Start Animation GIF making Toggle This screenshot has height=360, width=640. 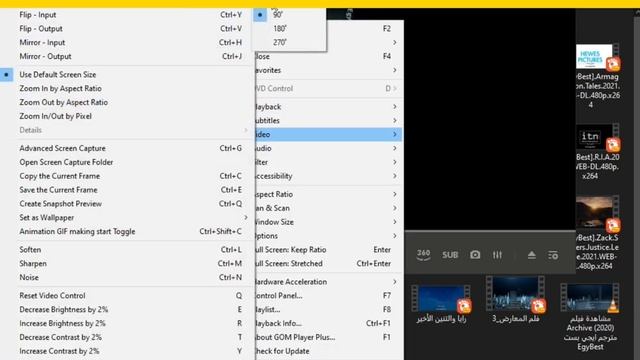click(126, 231)
